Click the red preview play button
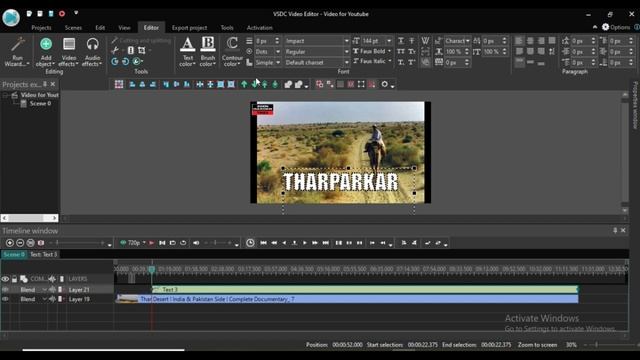This screenshot has height=360, width=640. click(151, 243)
